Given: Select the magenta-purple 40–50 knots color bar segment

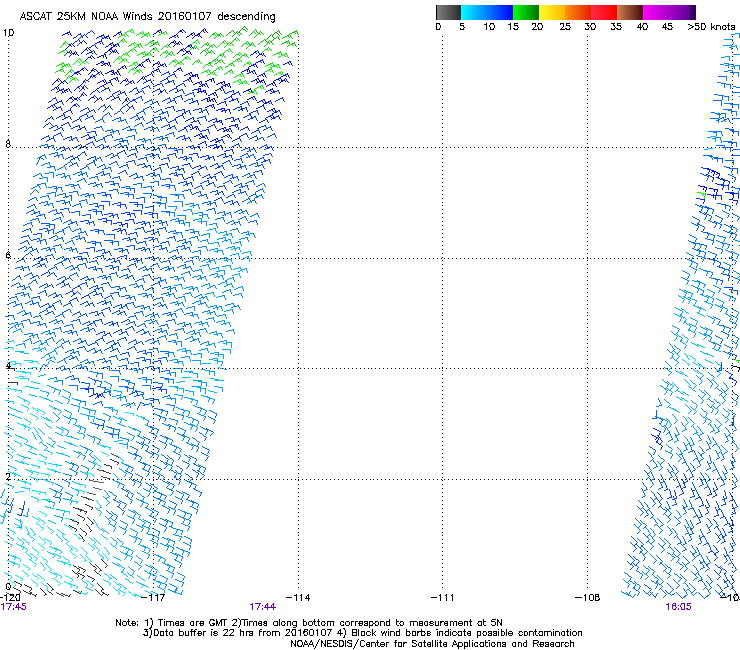Looking at the screenshot, I should (x=669, y=12).
